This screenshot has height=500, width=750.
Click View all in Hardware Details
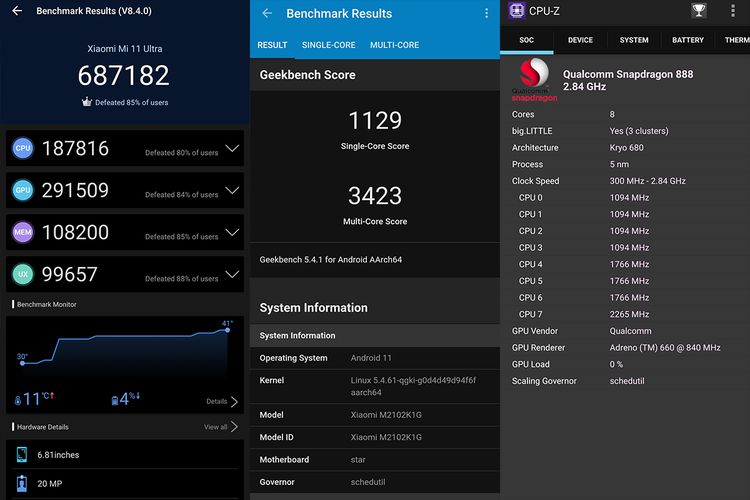tap(221, 427)
